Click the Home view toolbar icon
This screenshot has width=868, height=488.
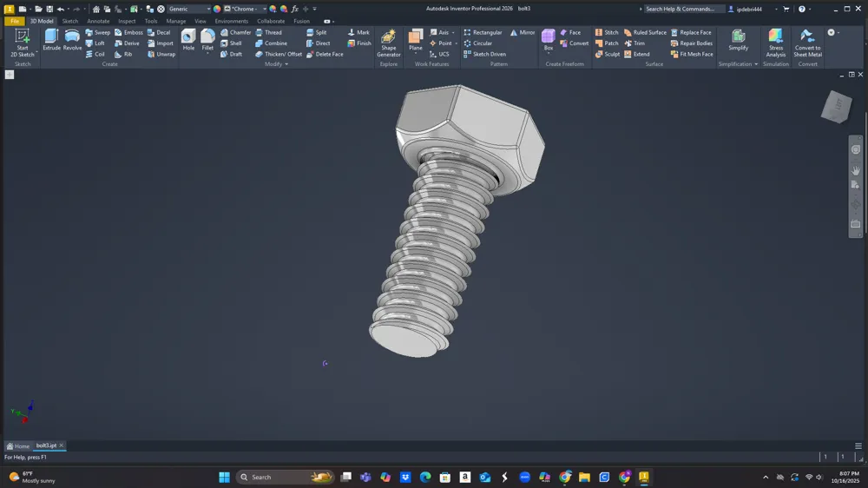[95, 9]
